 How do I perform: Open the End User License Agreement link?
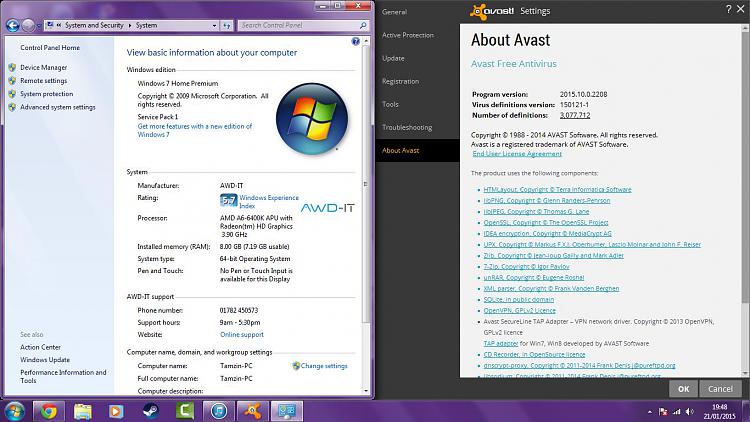pos(517,154)
